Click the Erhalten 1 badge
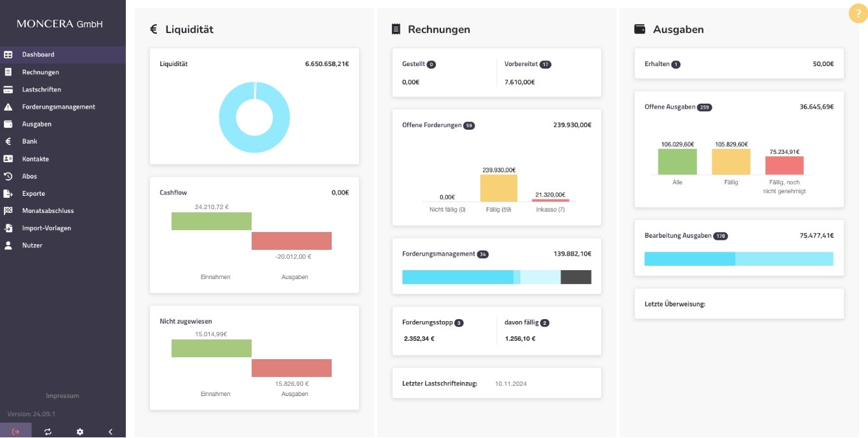 tap(675, 64)
